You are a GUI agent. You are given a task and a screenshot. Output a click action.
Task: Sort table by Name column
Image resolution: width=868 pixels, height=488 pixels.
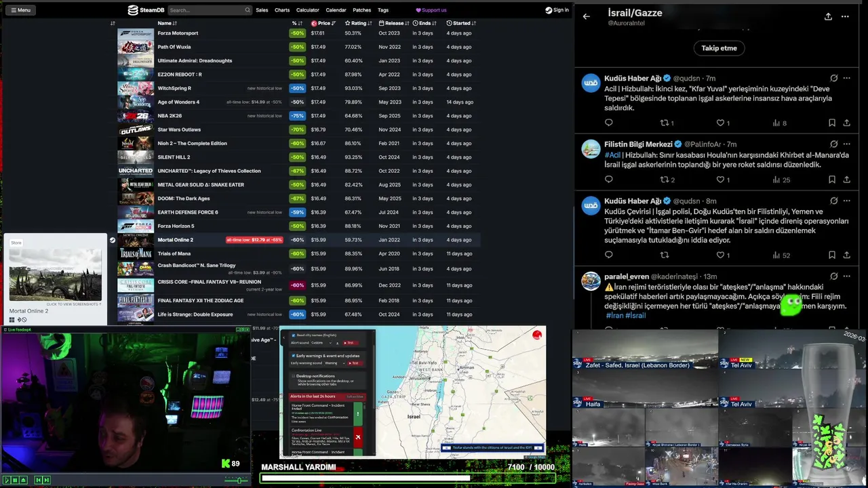pyautogui.click(x=167, y=23)
